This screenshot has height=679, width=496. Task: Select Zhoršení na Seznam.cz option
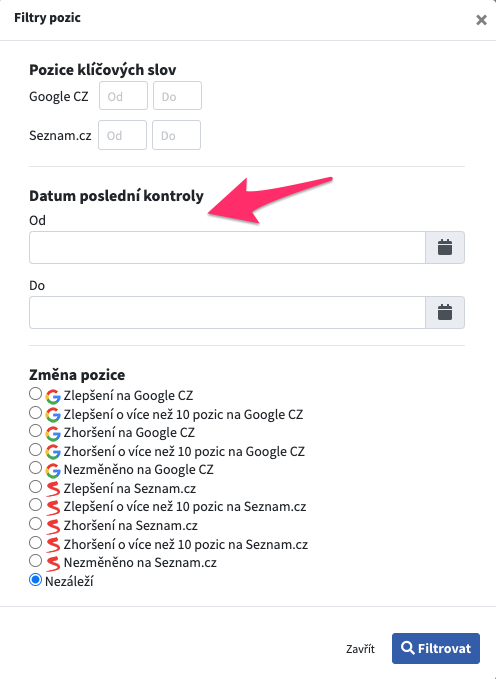point(36,524)
